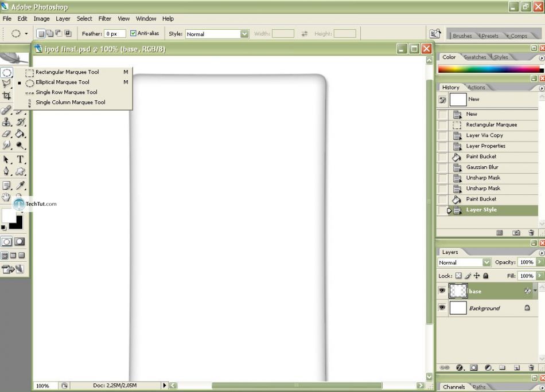This screenshot has width=545, height=392.
Task: Open the layer blend mode dropdown
Action: tap(486, 262)
